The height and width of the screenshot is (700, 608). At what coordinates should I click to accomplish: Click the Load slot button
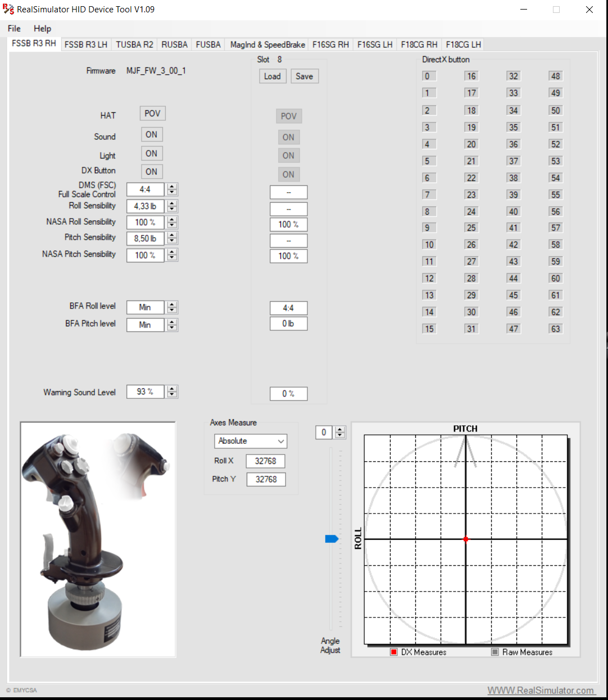(x=273, y=76)
